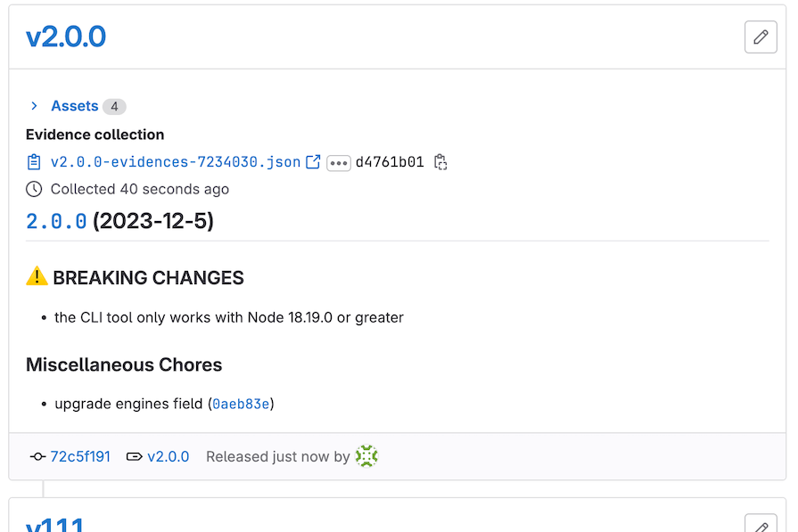Expand the Assets section

tap(75, 105)
